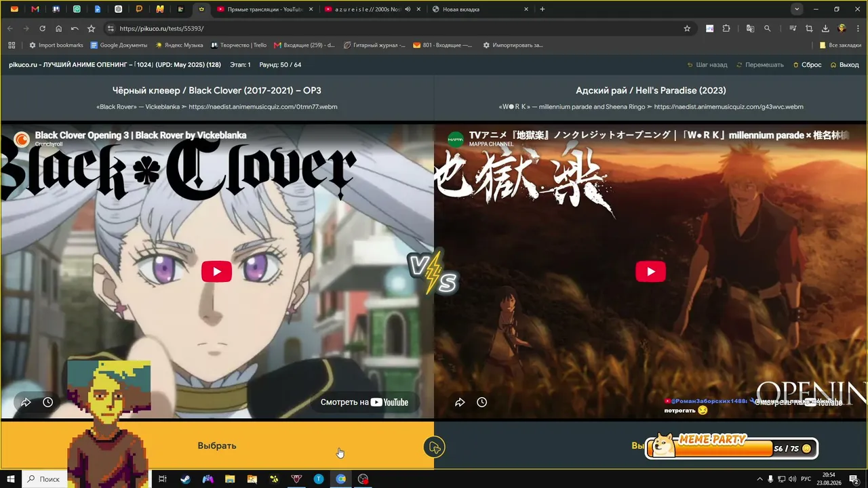
Task: Switch the РУС keyboard language indicator
Action: [x=808, y=479]
